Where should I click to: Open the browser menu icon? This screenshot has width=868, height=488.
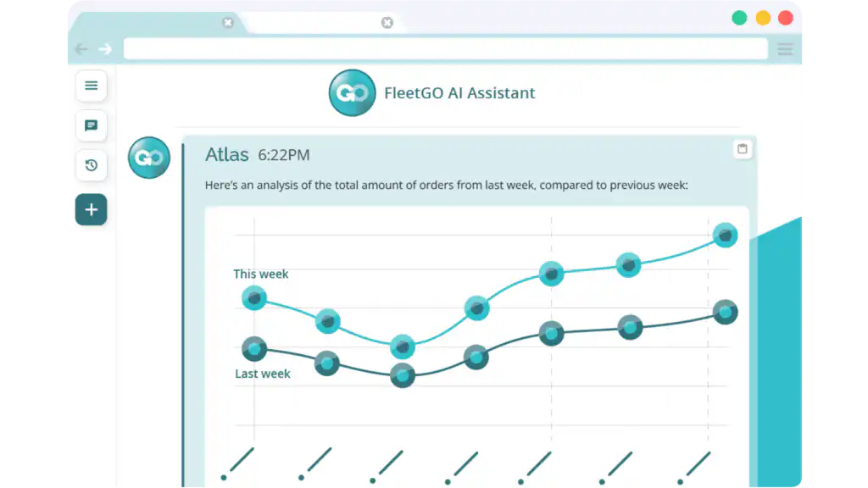pos(785,49)
